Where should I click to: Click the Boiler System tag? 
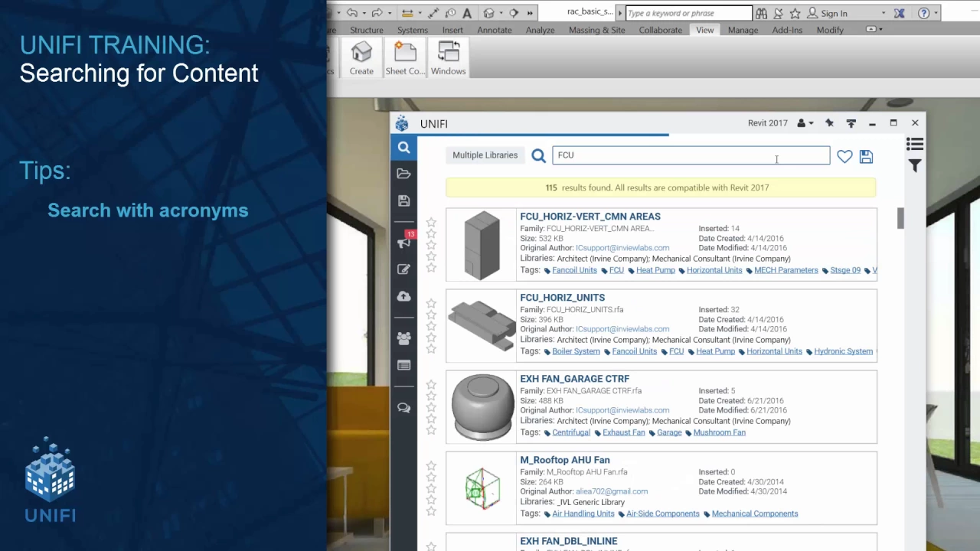pyautogui.click(x=576, y=351)
